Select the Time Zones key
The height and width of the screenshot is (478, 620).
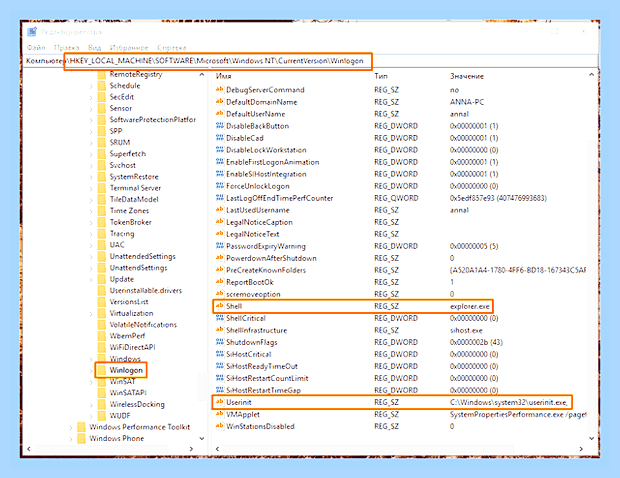(x=129, y=211)
